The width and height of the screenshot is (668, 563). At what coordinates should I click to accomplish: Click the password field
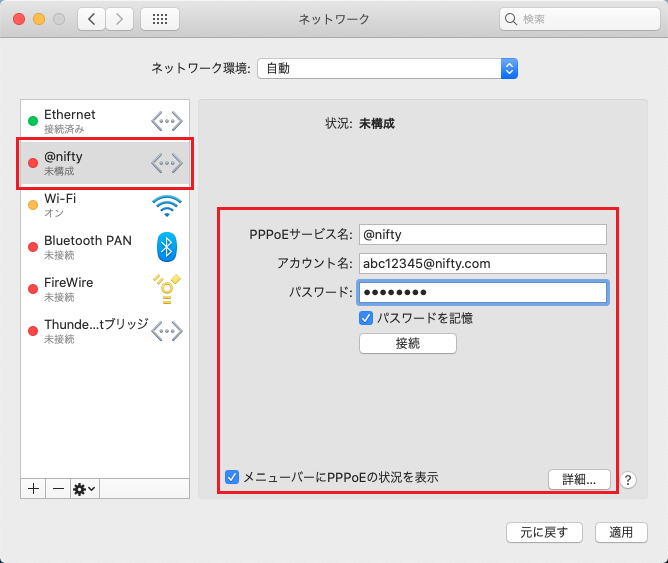(483, 293)
